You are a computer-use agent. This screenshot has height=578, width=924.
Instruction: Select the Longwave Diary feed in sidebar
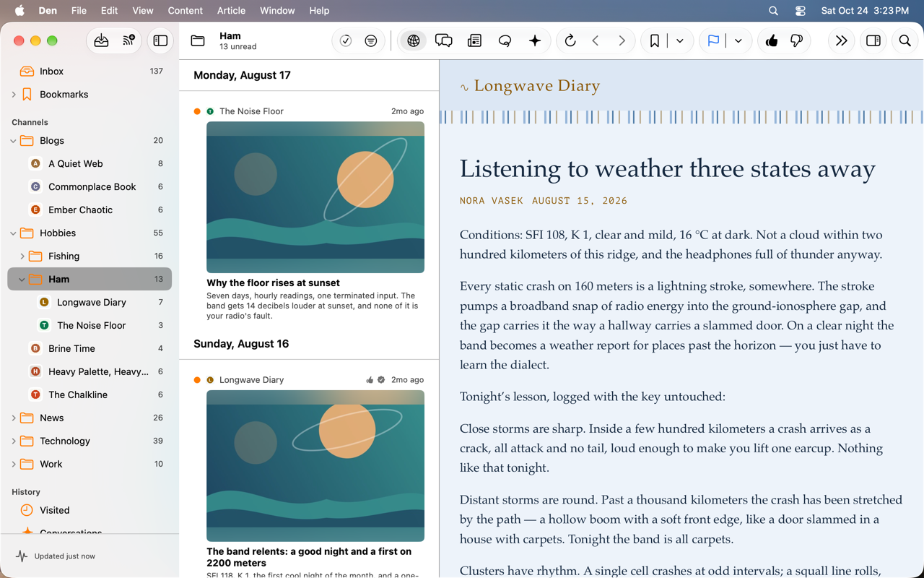coord(90,302)
